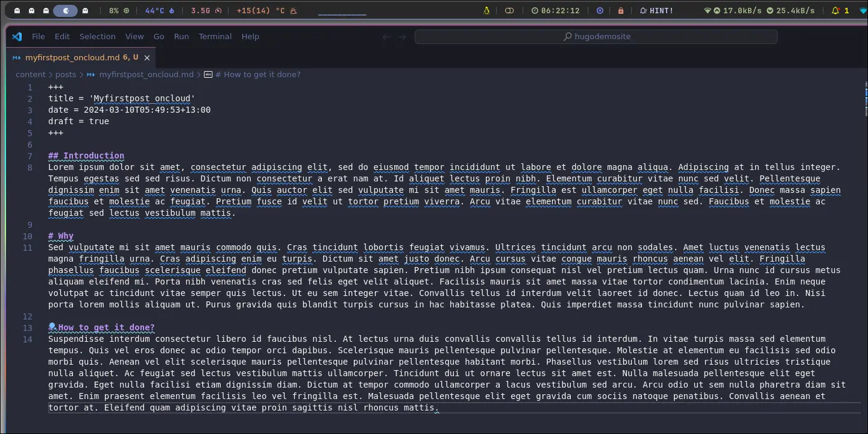Image resolution: width=868 pixels, height=434 pixels.
Task: Open the Edit menu
Action: pos(62,36)
